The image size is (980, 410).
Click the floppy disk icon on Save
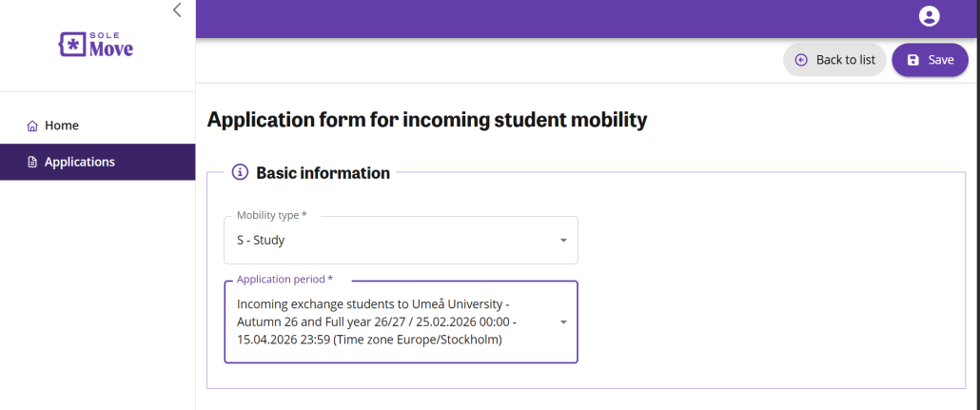click(x=913, y=60)
